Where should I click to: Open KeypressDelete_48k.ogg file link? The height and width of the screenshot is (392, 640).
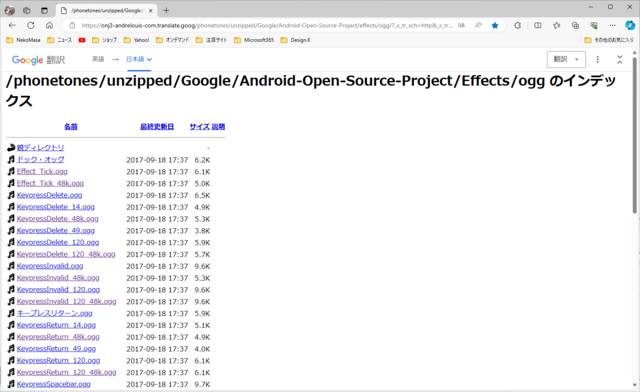click(x=58, y=218)
